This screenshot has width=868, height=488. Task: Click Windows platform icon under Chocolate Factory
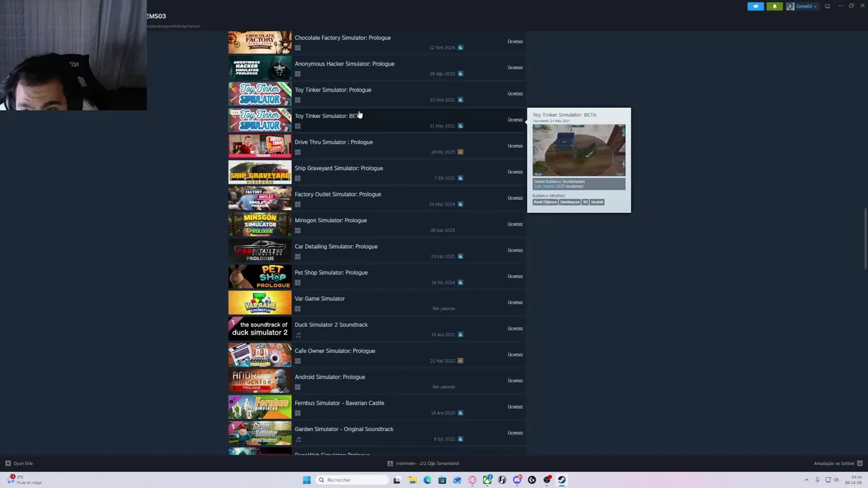298,48
